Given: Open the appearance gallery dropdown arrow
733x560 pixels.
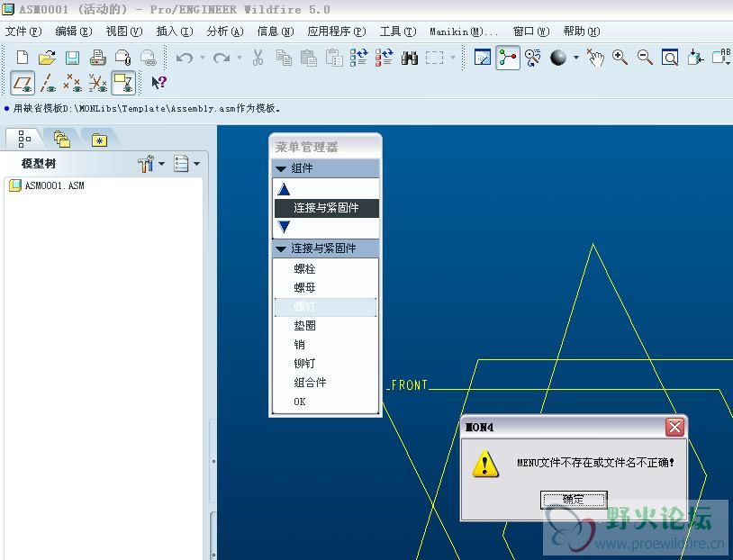Looking at the screenshot, I should [576, 58].
